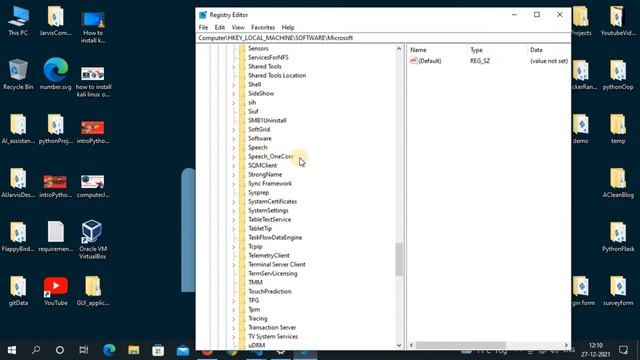Expand the SideShow key
The image size is (640, 360).
[x=234, y=94]
